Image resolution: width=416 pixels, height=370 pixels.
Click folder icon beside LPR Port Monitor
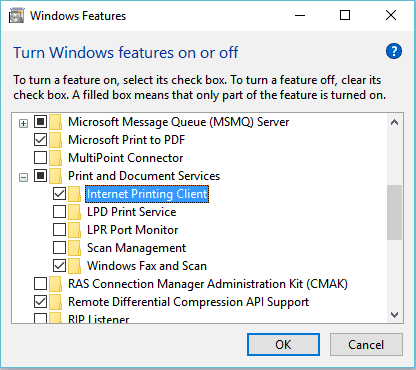pyautogui.click(x=74, y=230)
